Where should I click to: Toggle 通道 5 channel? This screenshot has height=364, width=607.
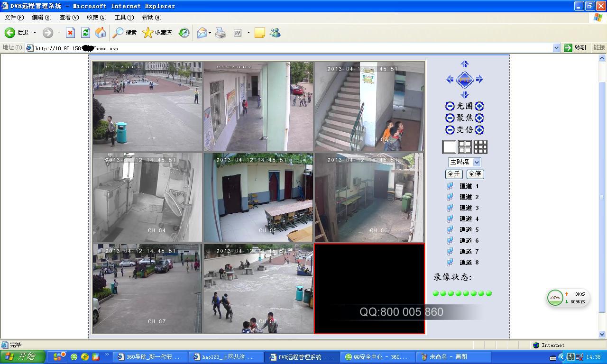click(463, 230)
